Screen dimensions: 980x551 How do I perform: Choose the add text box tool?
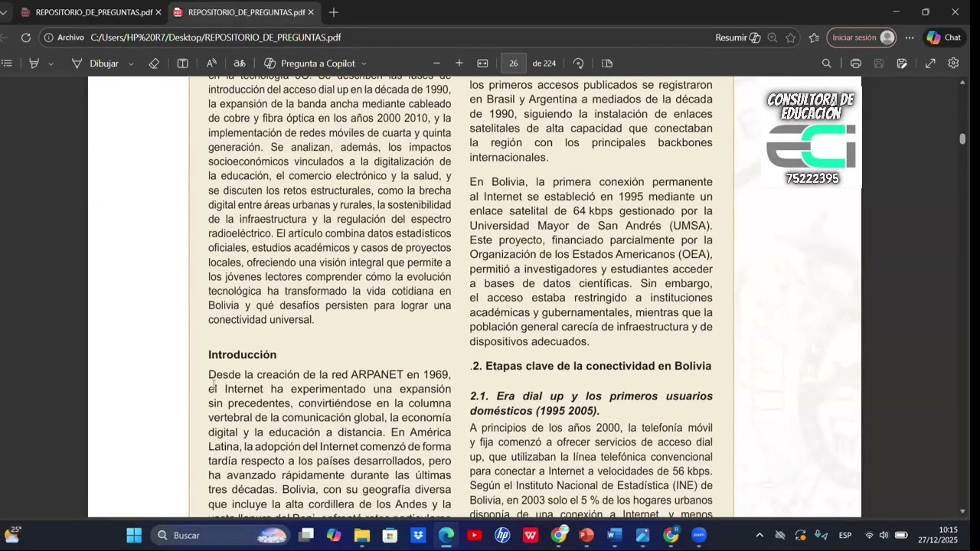(182, 64)
